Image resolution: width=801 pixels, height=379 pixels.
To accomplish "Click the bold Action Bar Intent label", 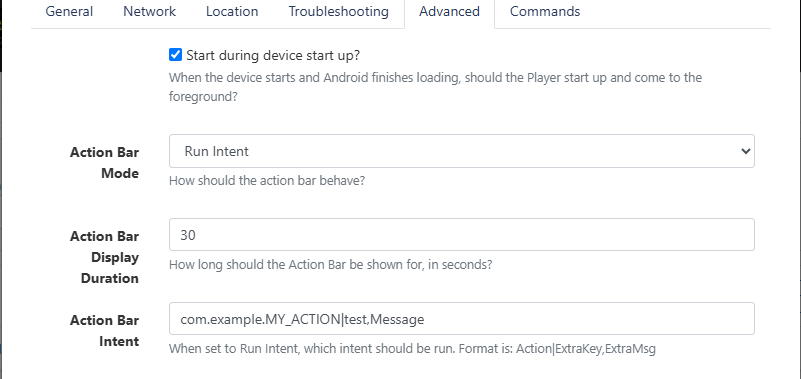I will (105, 330).
